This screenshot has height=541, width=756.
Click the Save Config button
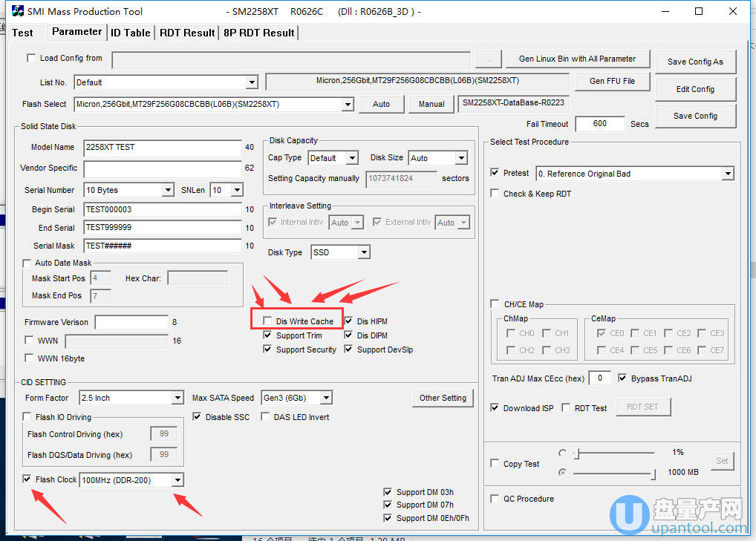695,116
